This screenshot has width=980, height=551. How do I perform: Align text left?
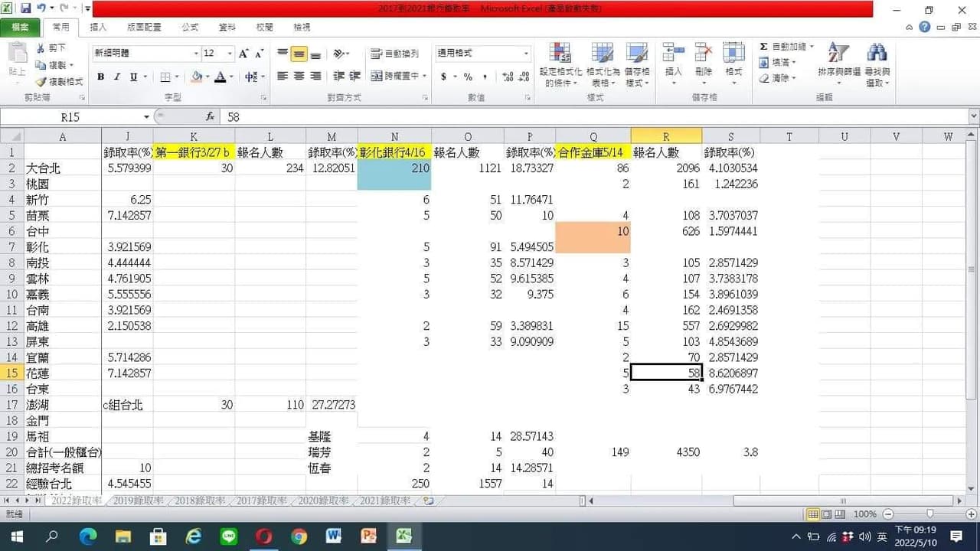(x=283, y=77)
